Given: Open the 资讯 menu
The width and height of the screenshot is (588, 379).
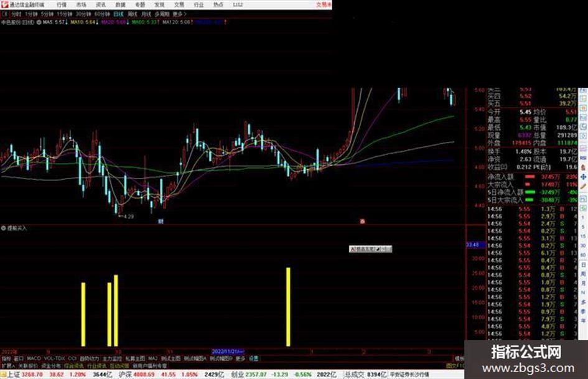Looking at the screenshot, I should (101, 5).
